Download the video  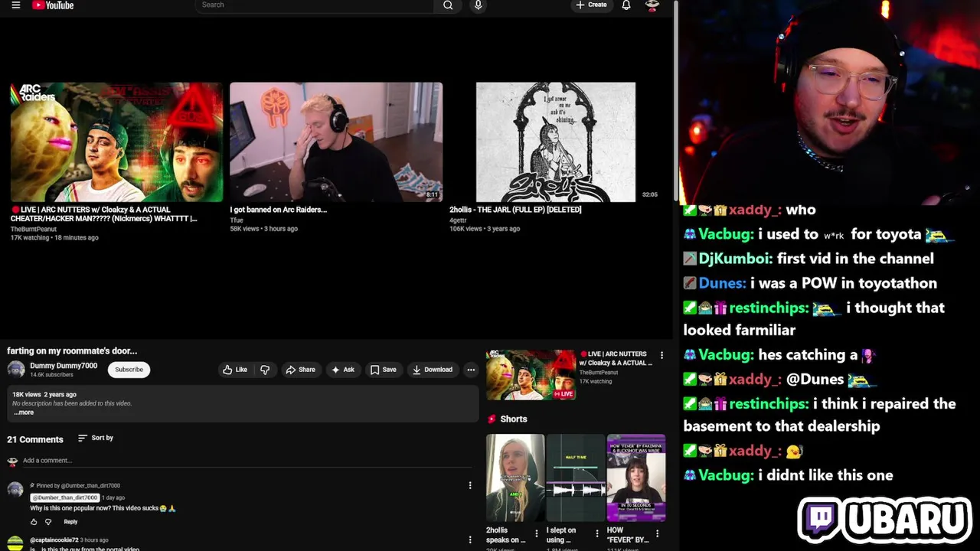[x=433, y=370]
